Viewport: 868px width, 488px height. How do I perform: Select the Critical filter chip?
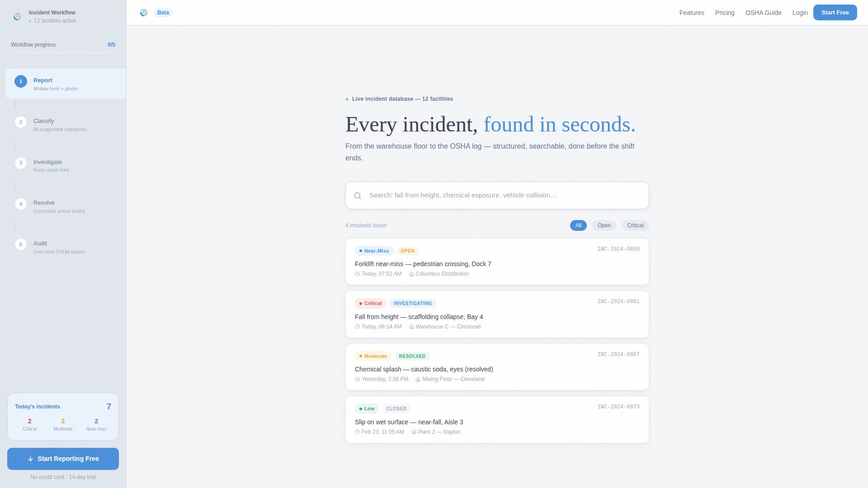(x=635, y=225)
